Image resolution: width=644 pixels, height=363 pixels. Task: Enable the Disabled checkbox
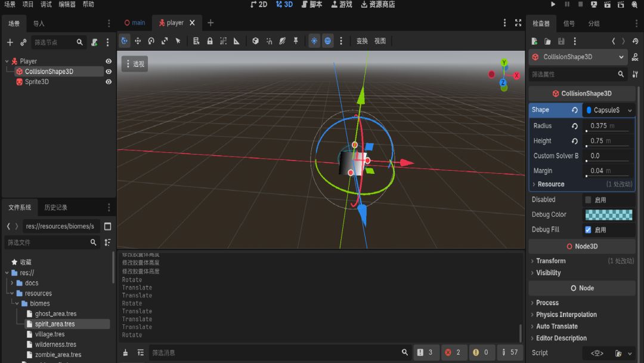pos(588,200)
